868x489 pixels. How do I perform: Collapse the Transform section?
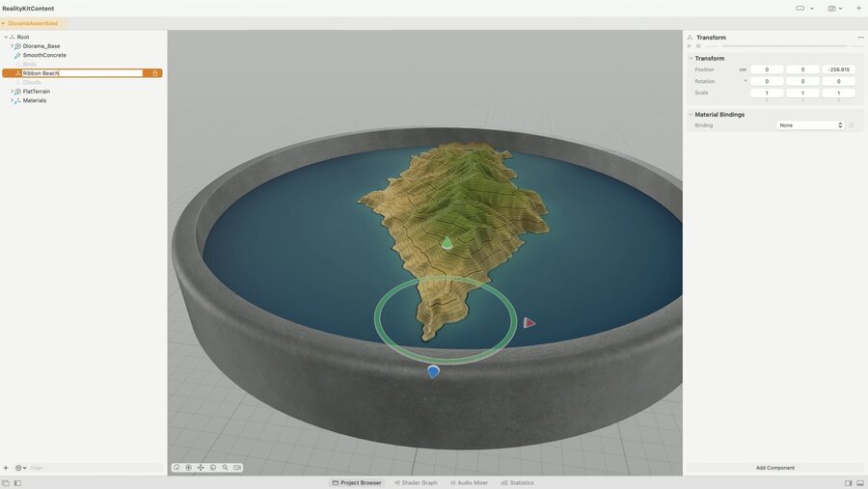[x=691, y=58]
